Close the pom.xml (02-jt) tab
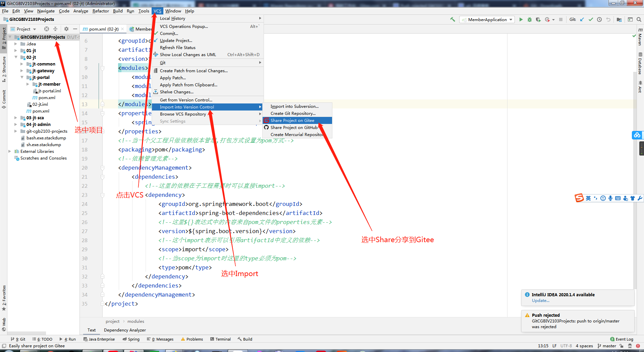Image resolution: width=644 pixels, height=352 pixels. click(123, 29)
